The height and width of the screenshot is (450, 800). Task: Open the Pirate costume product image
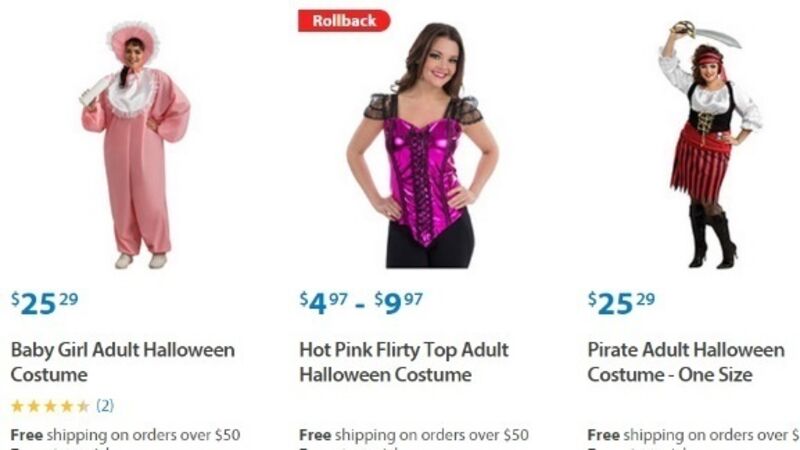(711, 145)
